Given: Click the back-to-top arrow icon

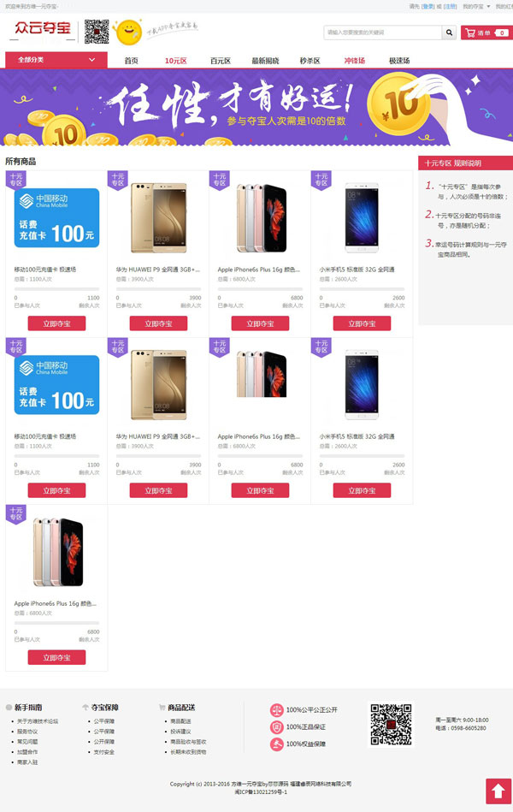Looking at the screenshot, I should pyautogui.click(x=498, y=791).
